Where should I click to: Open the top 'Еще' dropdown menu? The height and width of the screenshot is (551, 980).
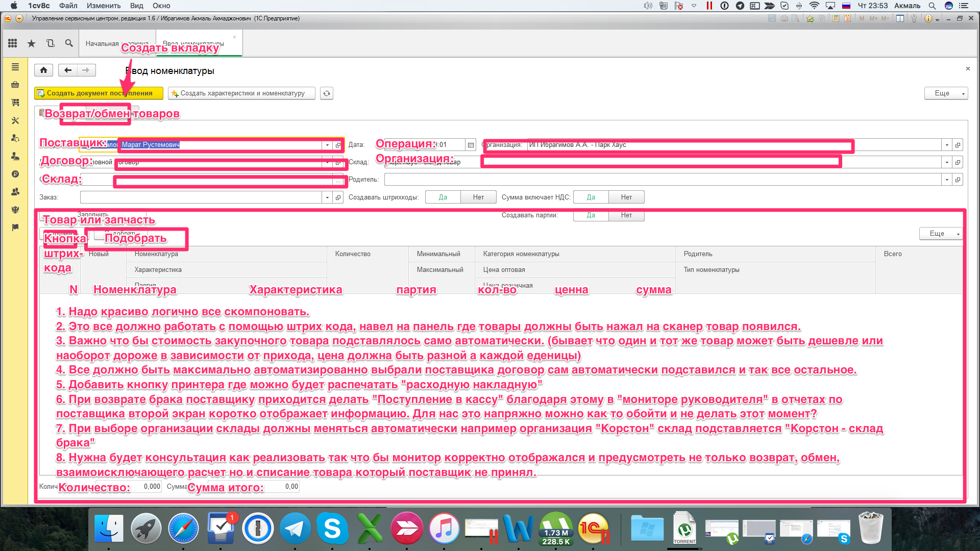945,93
